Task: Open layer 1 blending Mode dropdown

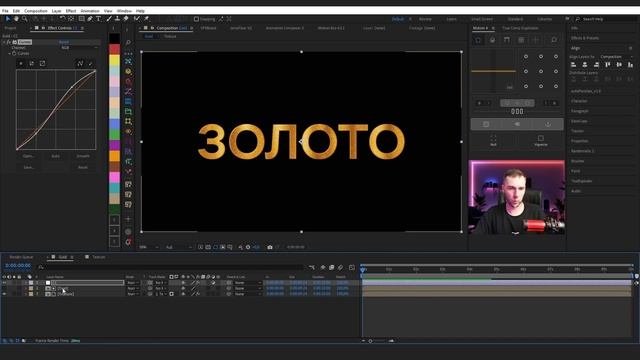Action: point(132,282)
